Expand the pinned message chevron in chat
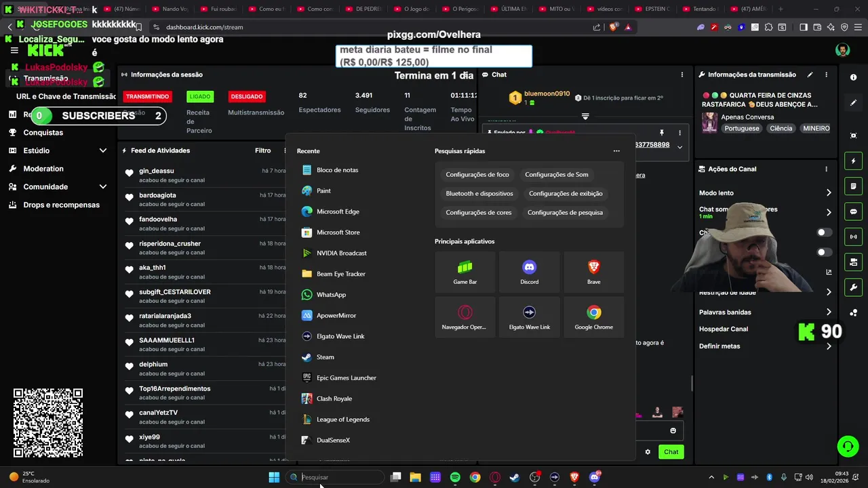This screenshot has height=488, width=868. [x=679, y=147]
